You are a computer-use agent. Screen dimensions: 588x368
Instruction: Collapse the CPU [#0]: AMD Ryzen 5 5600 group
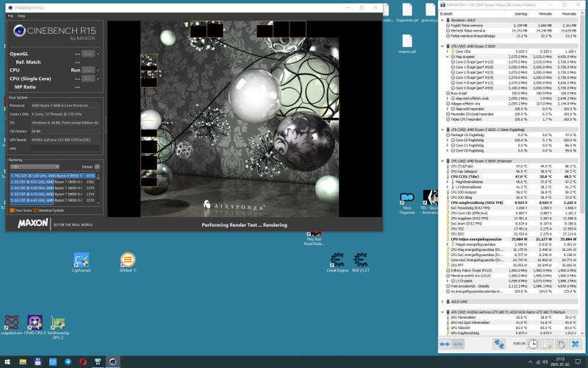point(442,46)
